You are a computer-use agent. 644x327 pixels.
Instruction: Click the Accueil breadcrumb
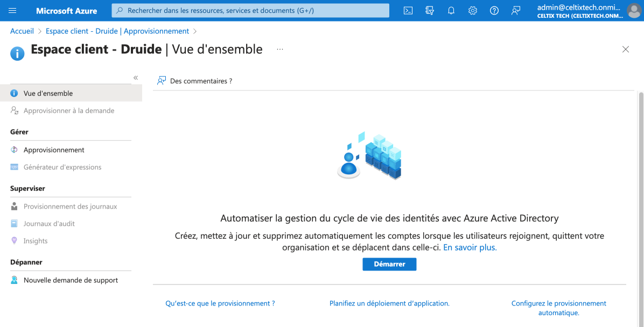pyautogui.click(x=22, y=31)
